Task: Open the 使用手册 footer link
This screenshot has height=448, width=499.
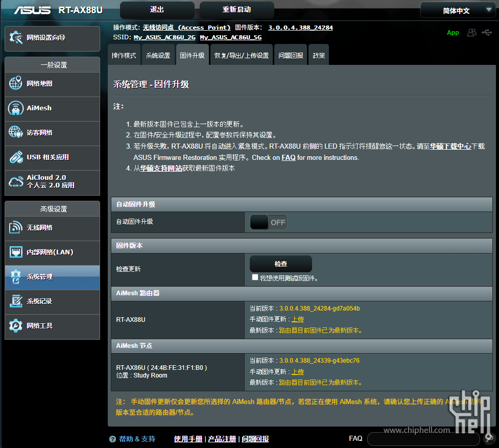Action: [188, 439]
